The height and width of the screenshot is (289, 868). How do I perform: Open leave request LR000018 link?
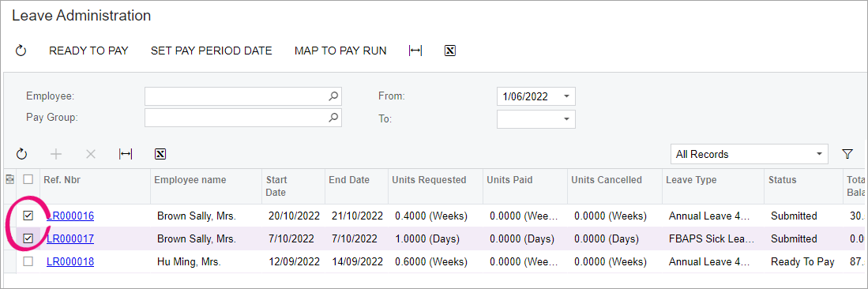click(x=70, y=262)
